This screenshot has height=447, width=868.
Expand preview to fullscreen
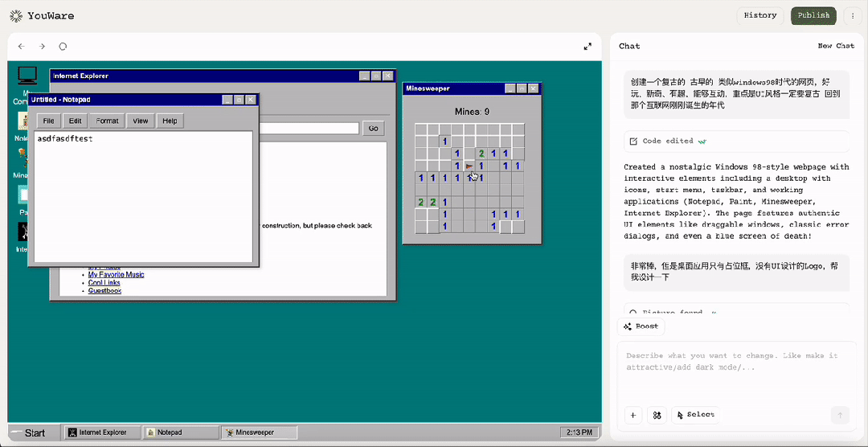point(588,47)
